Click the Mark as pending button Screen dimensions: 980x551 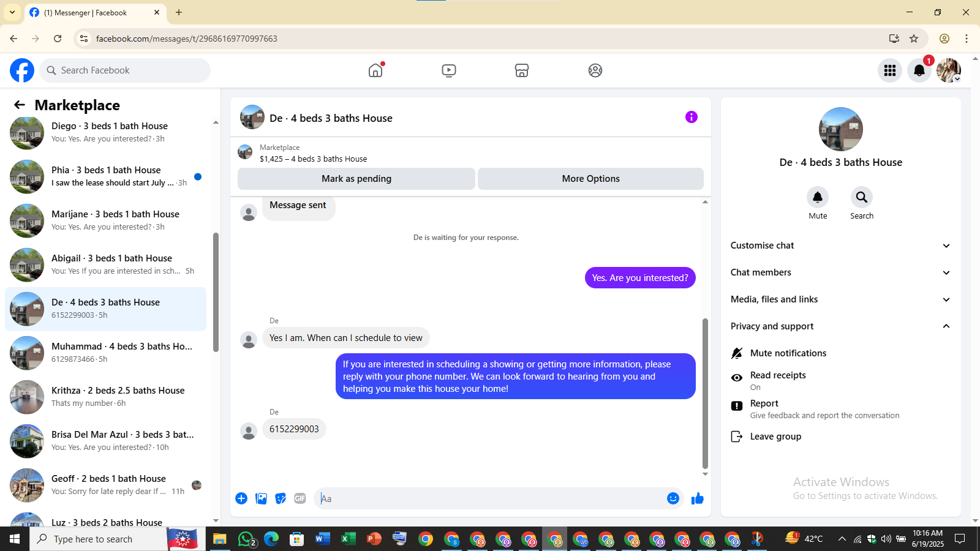[356, 179]
